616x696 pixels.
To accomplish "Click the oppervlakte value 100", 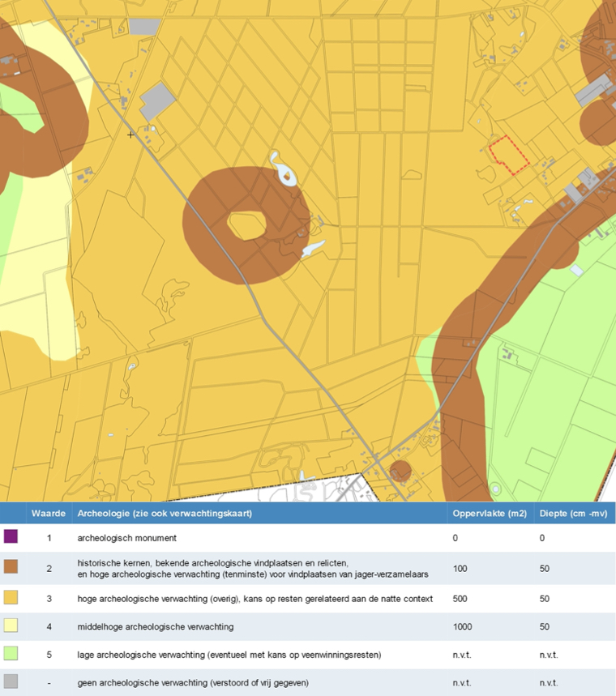I will [460, 569].
